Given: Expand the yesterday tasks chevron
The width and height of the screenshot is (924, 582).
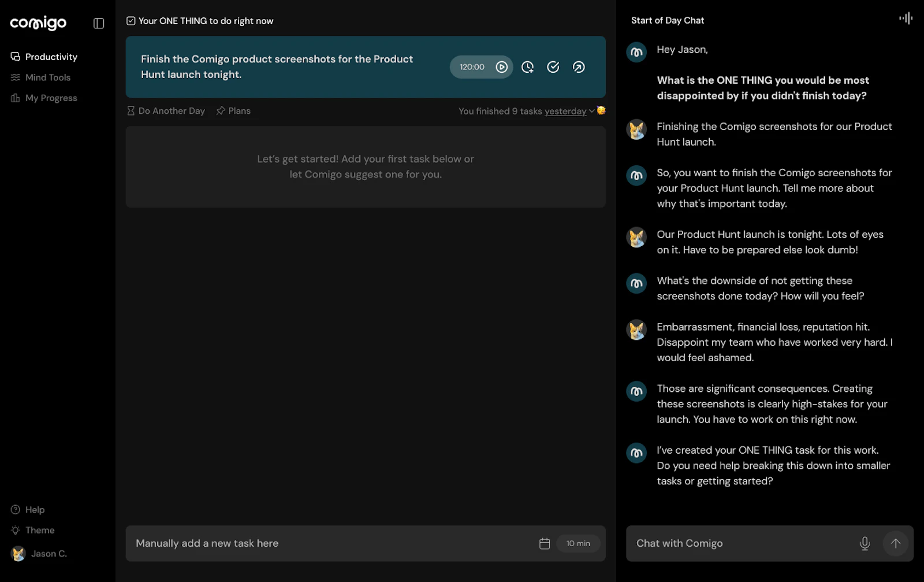Looking at the screenshot, I should (591, 111).
